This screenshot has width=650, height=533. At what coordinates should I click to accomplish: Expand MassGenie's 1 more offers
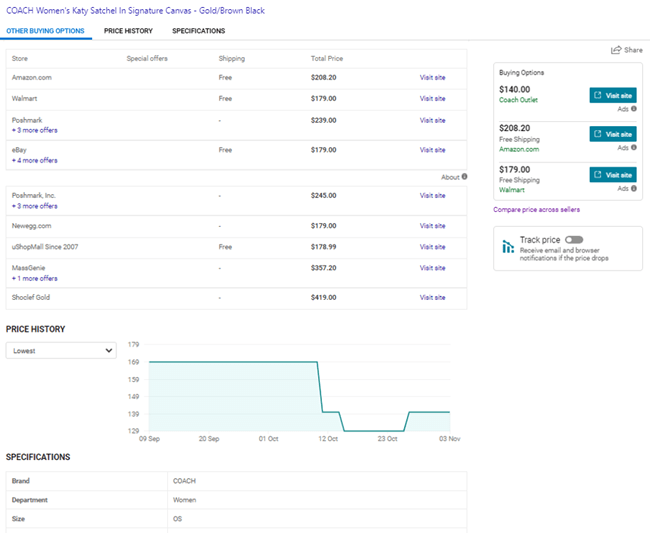34,278
